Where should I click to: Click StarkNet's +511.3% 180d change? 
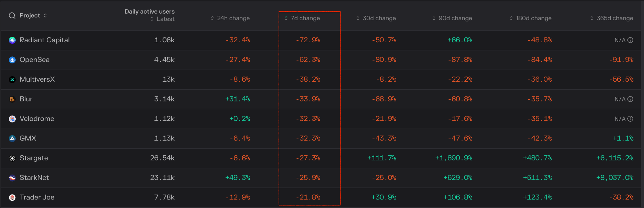tap(537, 177)
